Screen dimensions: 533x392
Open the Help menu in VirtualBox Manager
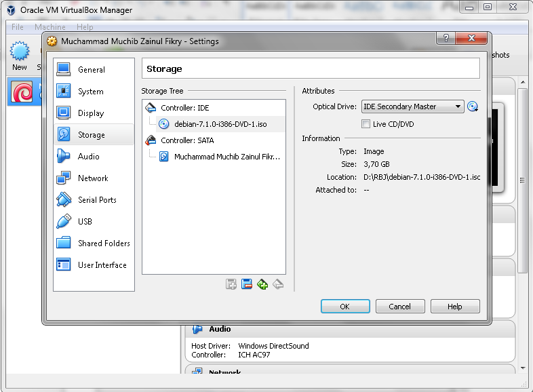85,27
